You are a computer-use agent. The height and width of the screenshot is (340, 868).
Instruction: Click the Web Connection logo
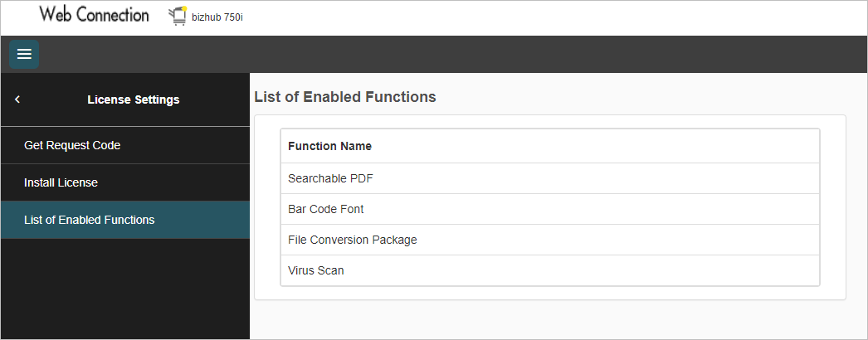pyautogui.click(x=94, y=15)
